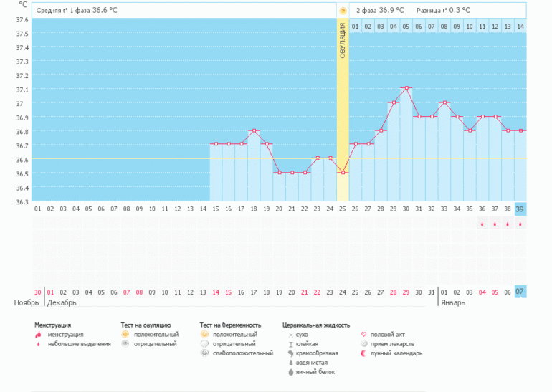Image resolution: width=552 pixels, height=392 pixels.
Task: Click the Январь month label
Action: pos(453,302)
